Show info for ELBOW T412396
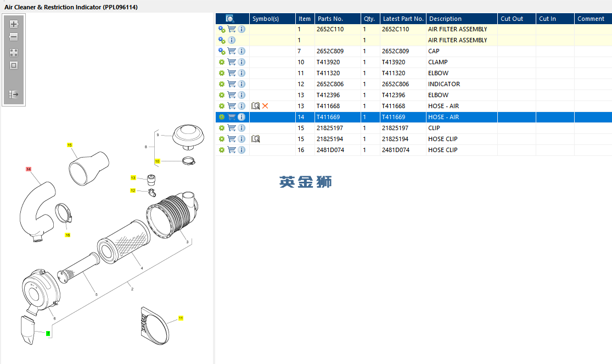This screenshot has height=364, width=612. pyautogui.click(x=242, y=95)
